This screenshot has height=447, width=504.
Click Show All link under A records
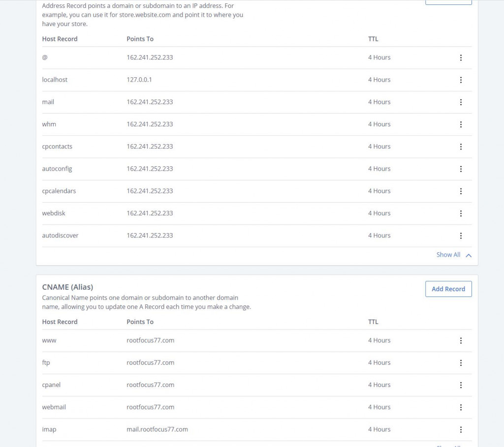coord(448,255)
